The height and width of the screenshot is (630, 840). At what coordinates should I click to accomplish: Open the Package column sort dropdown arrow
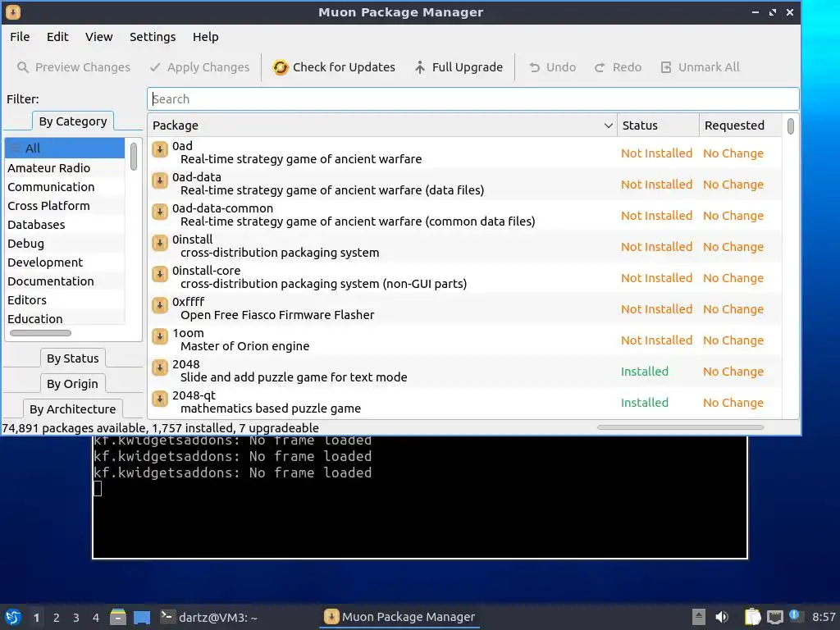[x=609, y=126]
